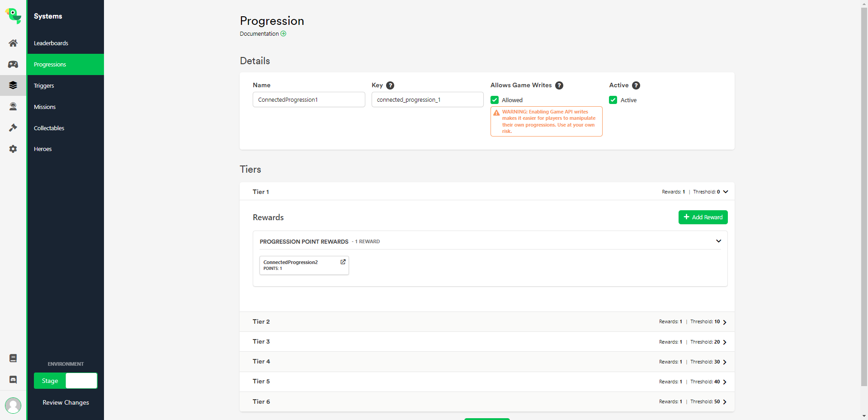Click the vertical page scrollbar

864,181
